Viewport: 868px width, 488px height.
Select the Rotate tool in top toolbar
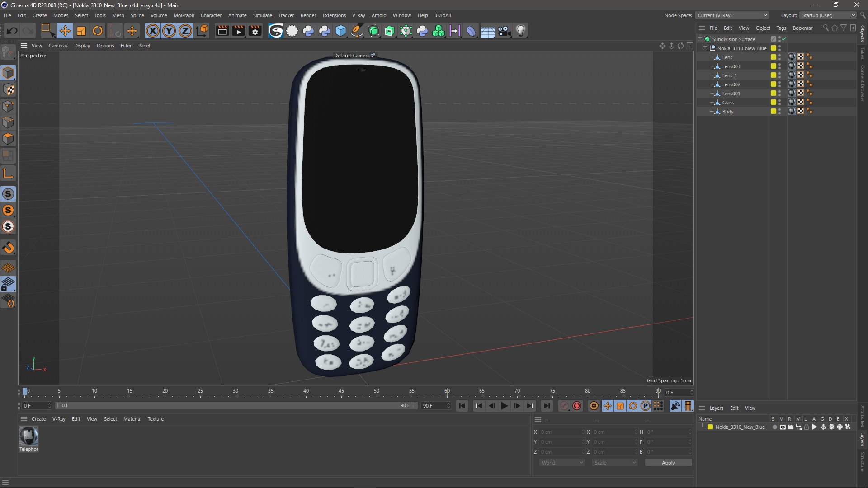coord(98,31)
